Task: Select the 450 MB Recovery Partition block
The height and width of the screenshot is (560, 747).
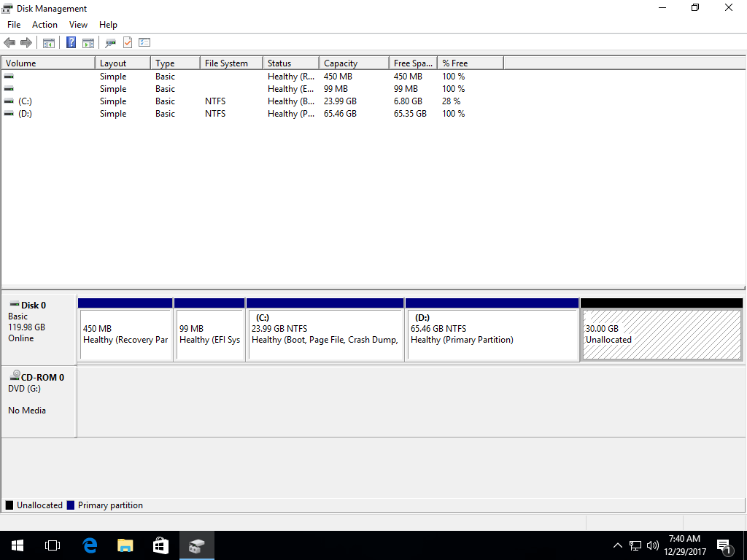Action: tap(125, 332)
